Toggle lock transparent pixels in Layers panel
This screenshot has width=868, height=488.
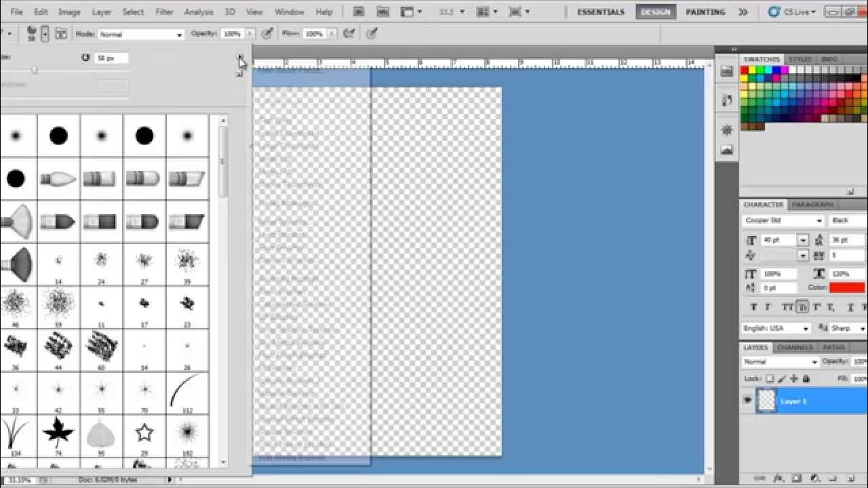[x=770, y=379]
